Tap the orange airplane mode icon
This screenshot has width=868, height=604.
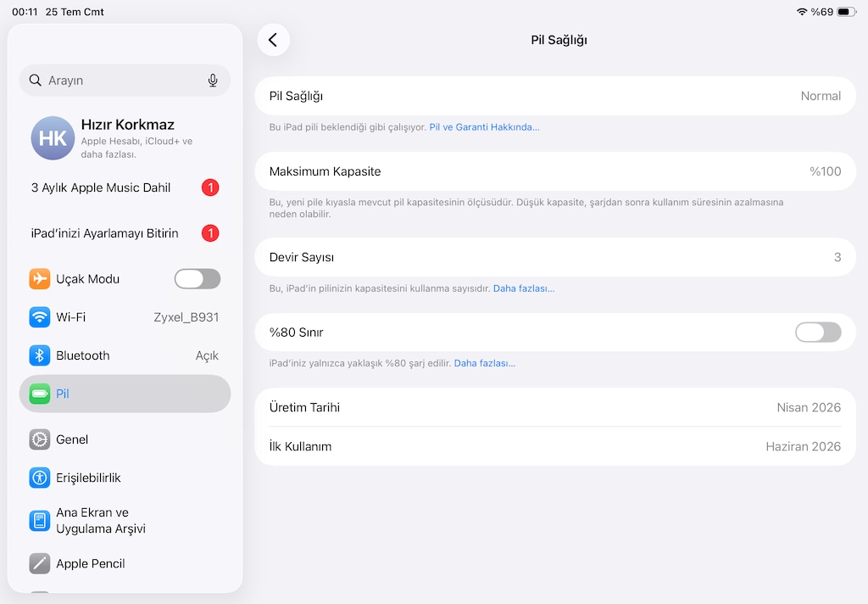[39, 279]
